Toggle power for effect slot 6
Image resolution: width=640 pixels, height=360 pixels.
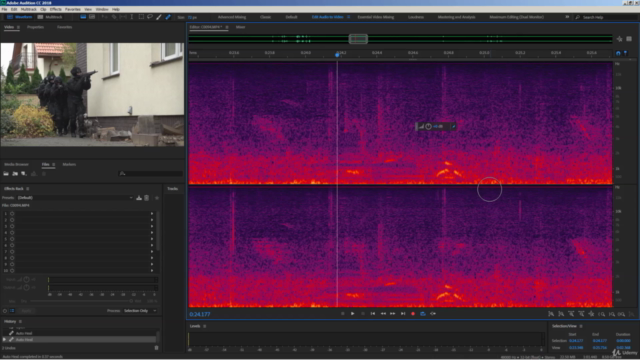click(12, 245)
